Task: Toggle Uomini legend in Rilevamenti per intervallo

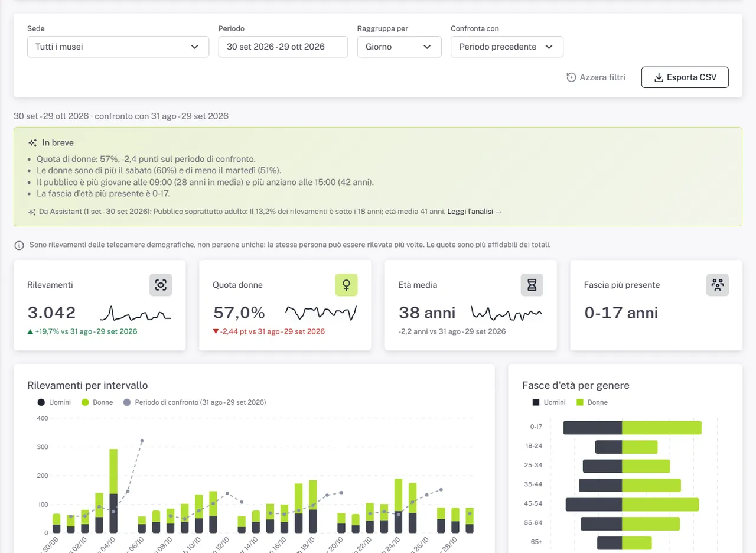Action: click(54, 402)
